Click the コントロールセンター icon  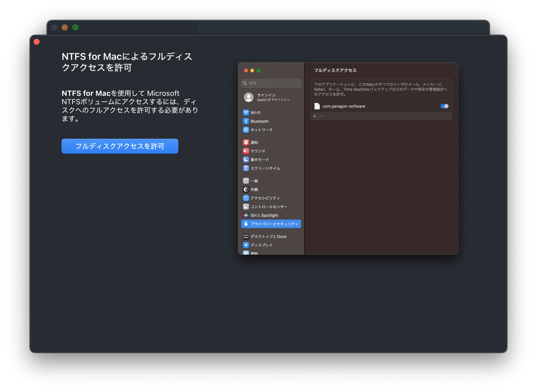tap(246, 207)
